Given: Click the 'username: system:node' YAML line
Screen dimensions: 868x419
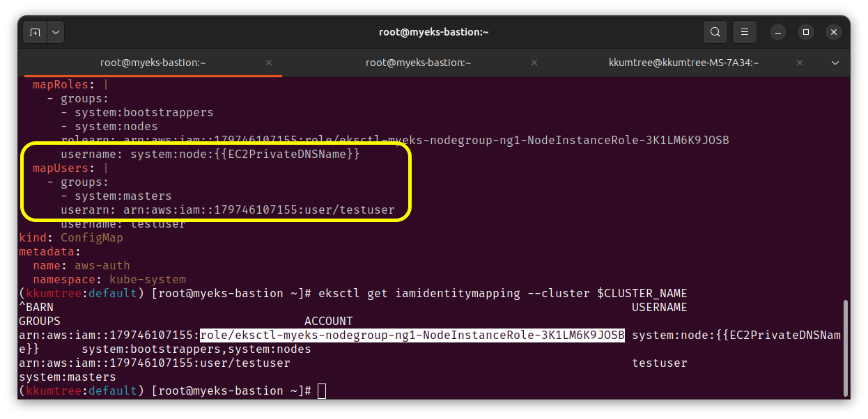Looking at the screenshot, I should point(210,154).
